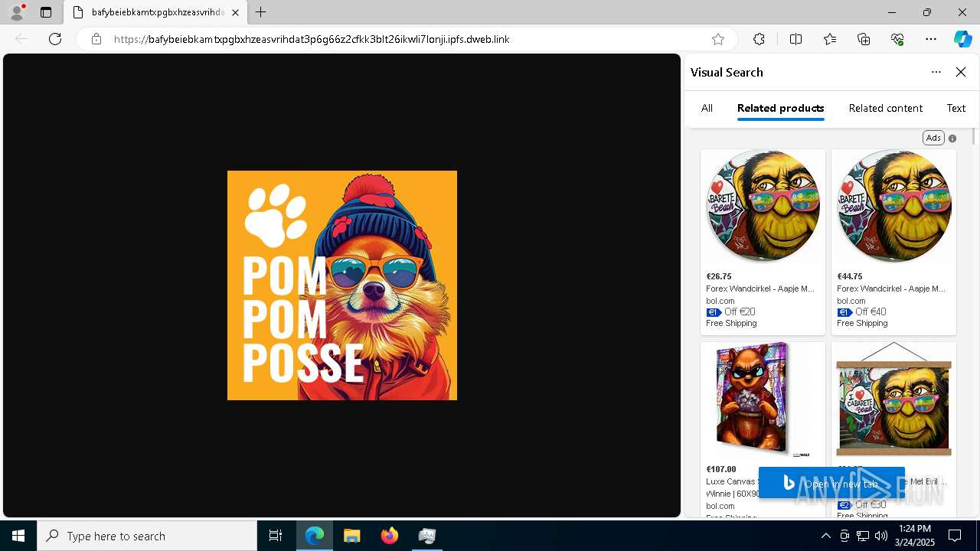The height and width of the screenshot is (551, 980).
Task: Select the Related products tab
Action: click(x=780, y=108)
